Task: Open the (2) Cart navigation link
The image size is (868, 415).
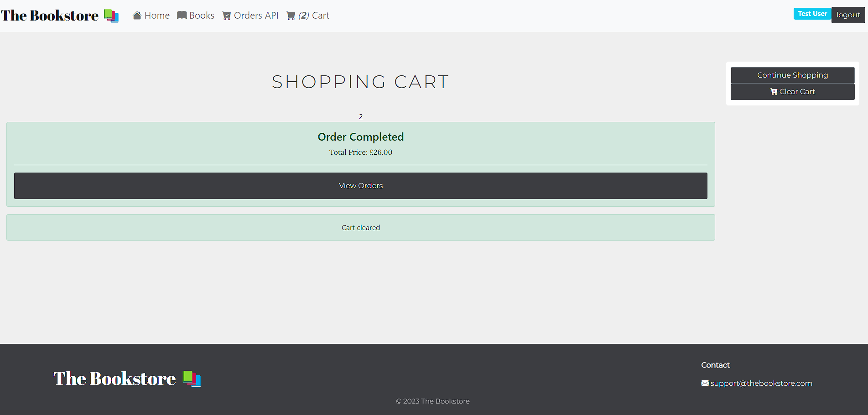Action: click(x=308, y=16)
